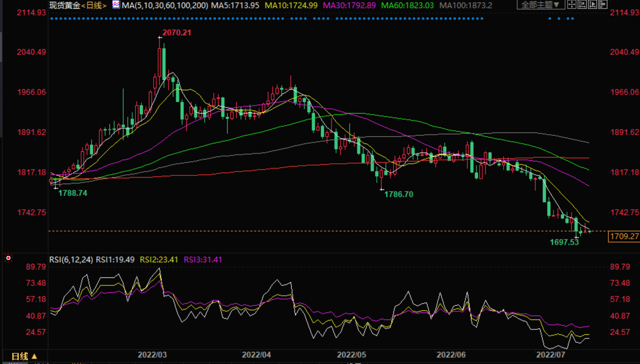640x364 pixels.
Task: Click the yellow MA10:1724.99 legend value
Action: click(x=291, y=5)
